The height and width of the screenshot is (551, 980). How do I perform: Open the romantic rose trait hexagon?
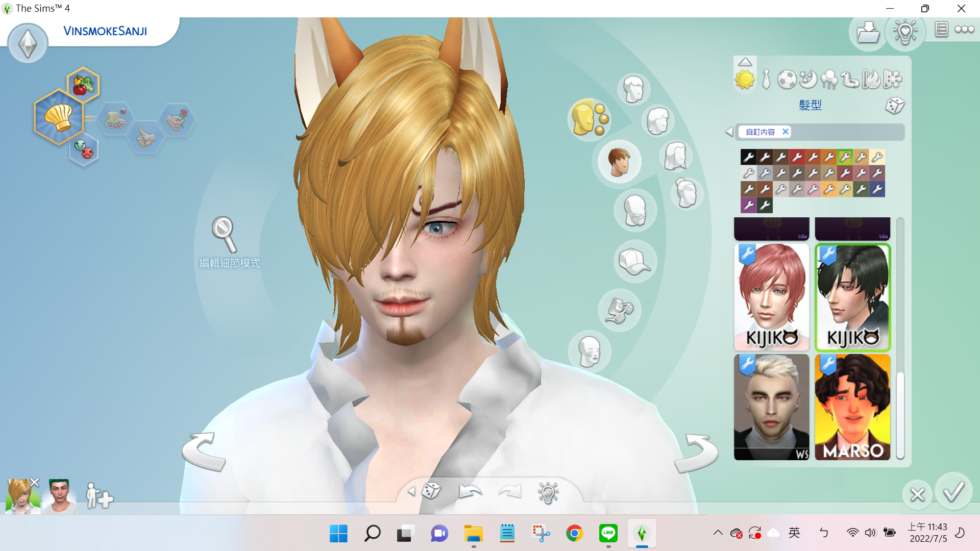tap(177, 119)
